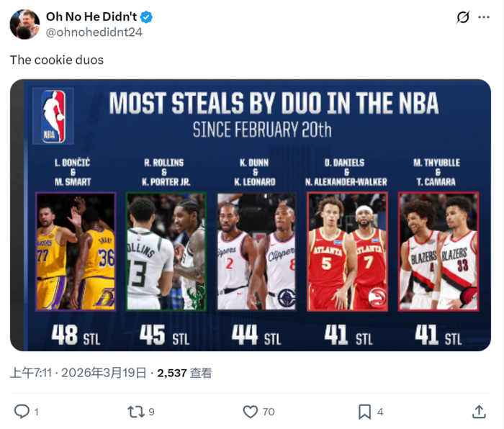View the 2,537 查看 view count
Viewport: 504px width, 429px height.
184,373
